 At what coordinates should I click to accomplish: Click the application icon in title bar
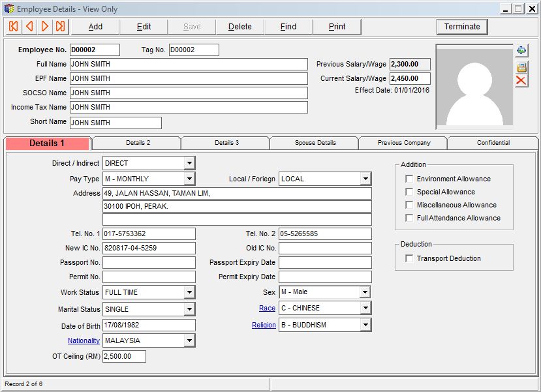click(x=9, y=8)
